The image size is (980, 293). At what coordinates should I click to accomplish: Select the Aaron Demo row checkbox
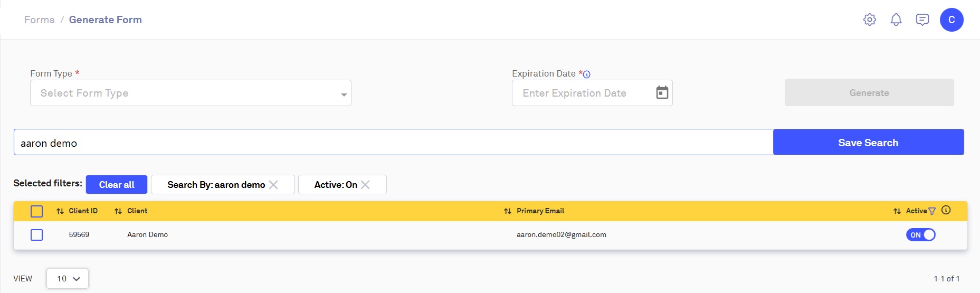37,235
